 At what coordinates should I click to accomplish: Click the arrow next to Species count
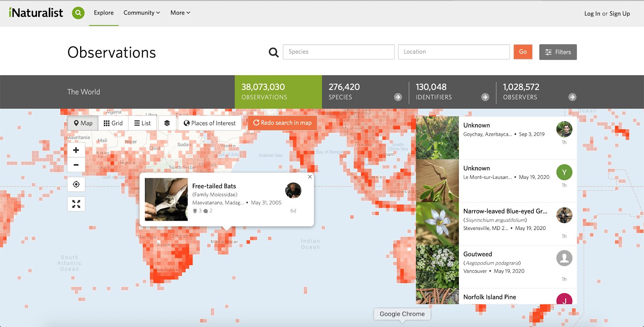[398, 97]
